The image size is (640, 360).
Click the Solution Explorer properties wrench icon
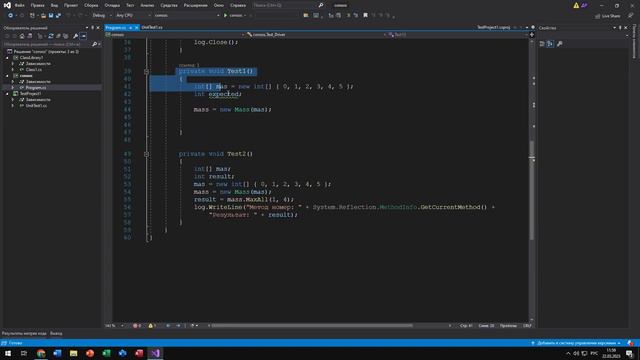pyautogui.click(x=76, y=36)
